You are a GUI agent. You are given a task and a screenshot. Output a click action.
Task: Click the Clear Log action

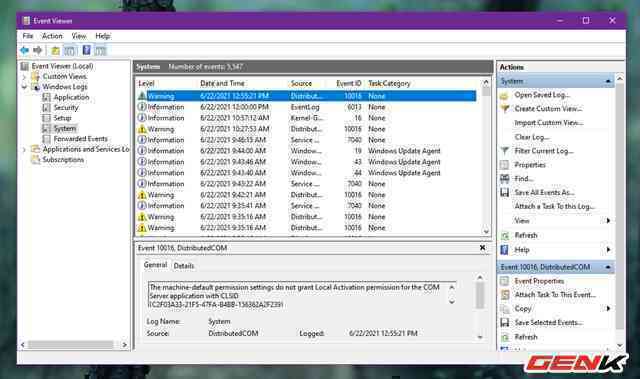pos(532,137)
